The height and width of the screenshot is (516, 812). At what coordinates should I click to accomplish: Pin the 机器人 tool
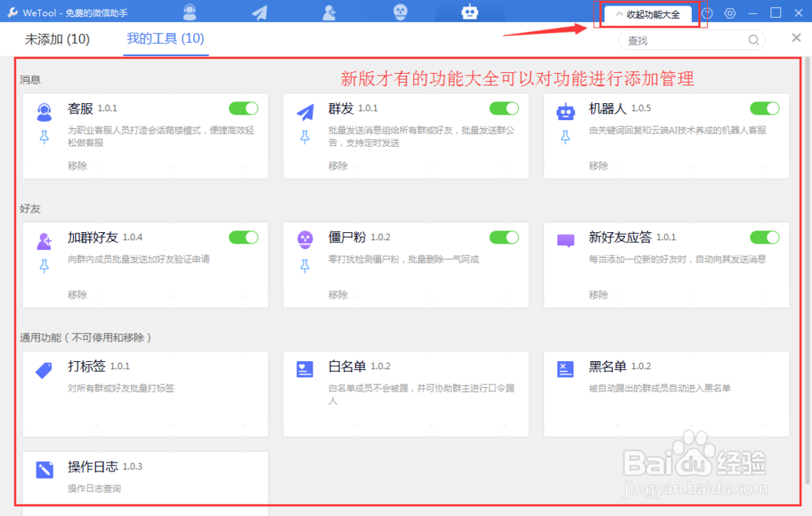point(565,136)
